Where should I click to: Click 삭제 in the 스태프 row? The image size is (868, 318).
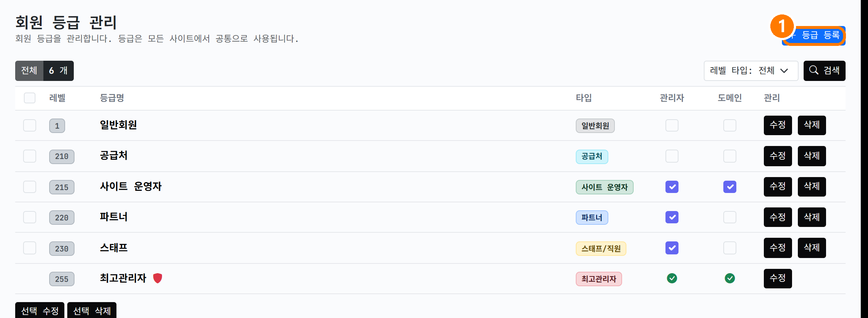point(812,248)
